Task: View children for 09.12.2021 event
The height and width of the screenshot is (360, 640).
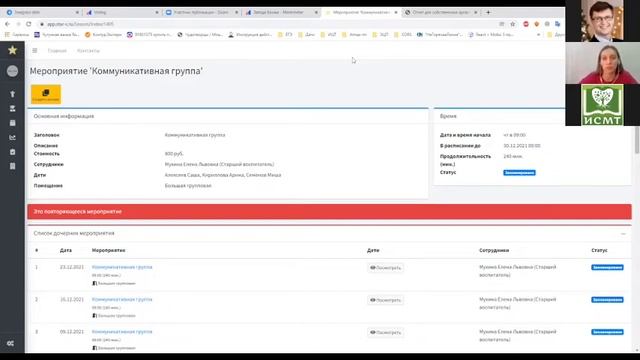Action: point(385,332)
